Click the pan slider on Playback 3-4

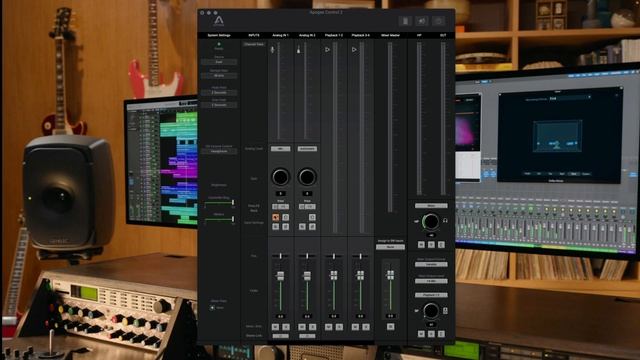coord(360,256)
